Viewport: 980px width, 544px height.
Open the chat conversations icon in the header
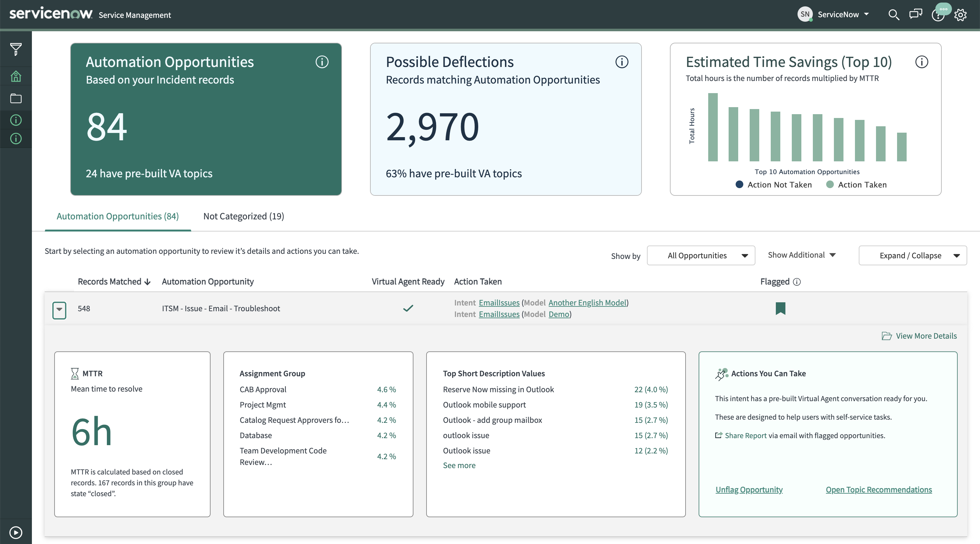pyautogui.click(x=916, y=14)
